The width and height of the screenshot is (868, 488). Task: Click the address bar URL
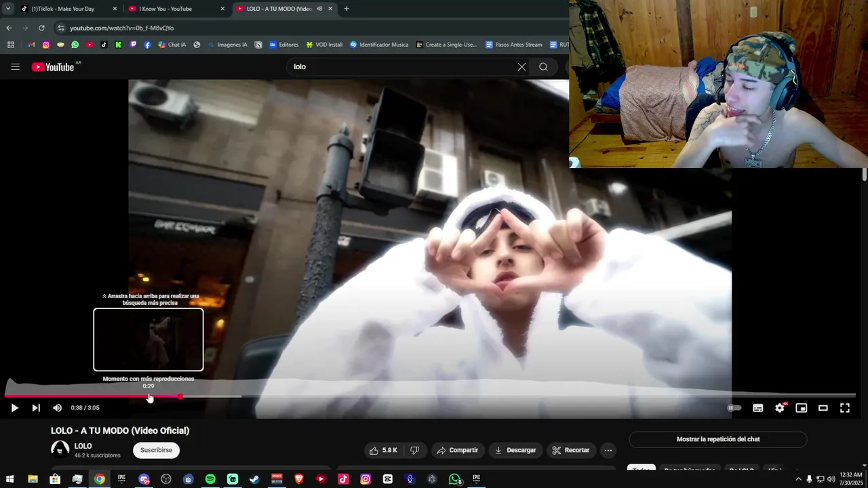click(122, 28)
